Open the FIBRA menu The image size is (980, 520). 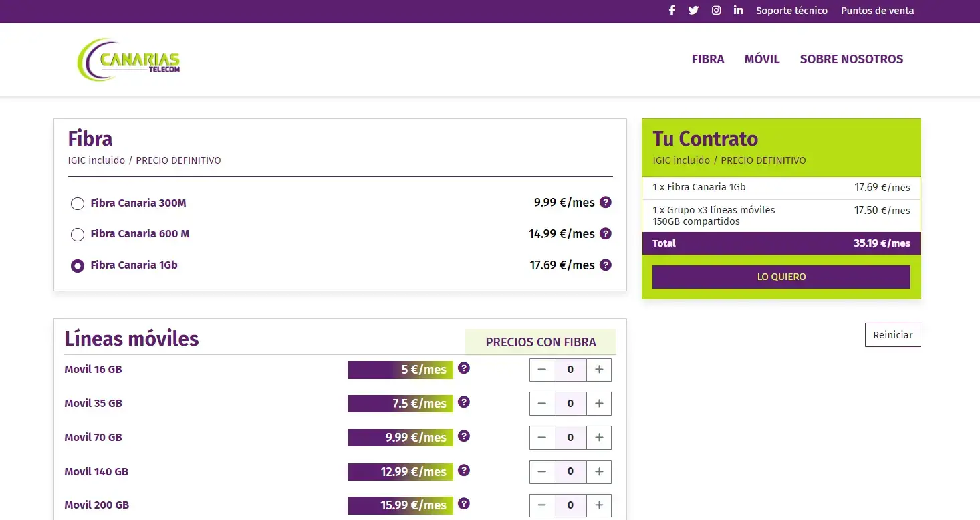tap(708, 59)
